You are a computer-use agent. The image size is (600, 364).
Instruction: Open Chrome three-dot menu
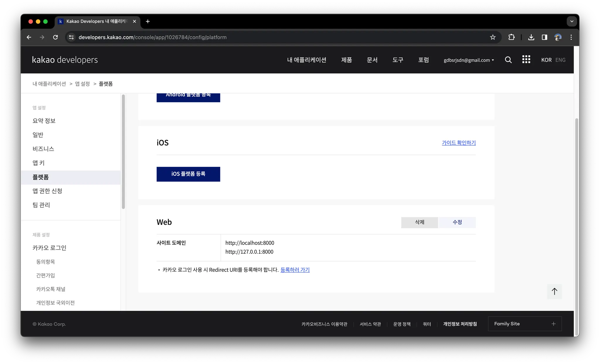(x=571, y=37)
